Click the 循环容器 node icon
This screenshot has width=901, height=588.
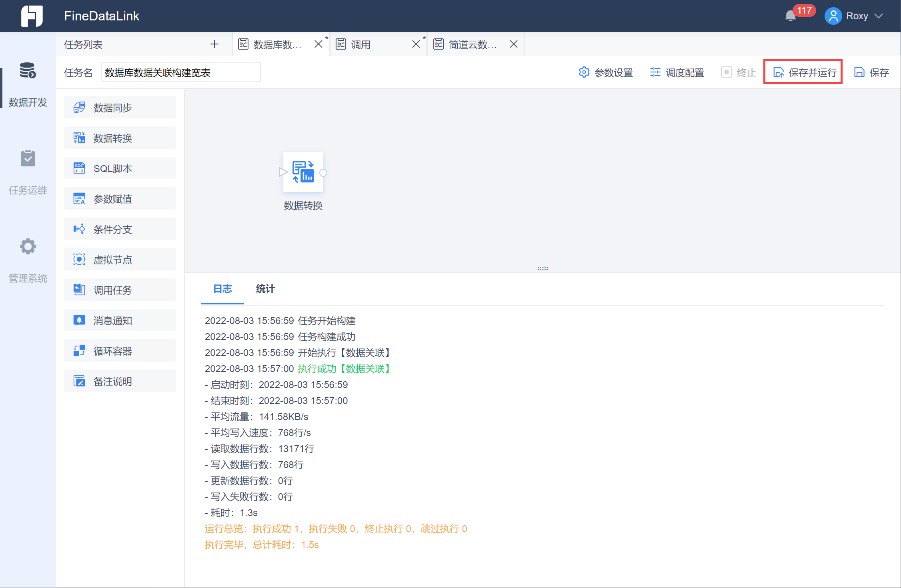pyautogui.click(x=79, y=351)
